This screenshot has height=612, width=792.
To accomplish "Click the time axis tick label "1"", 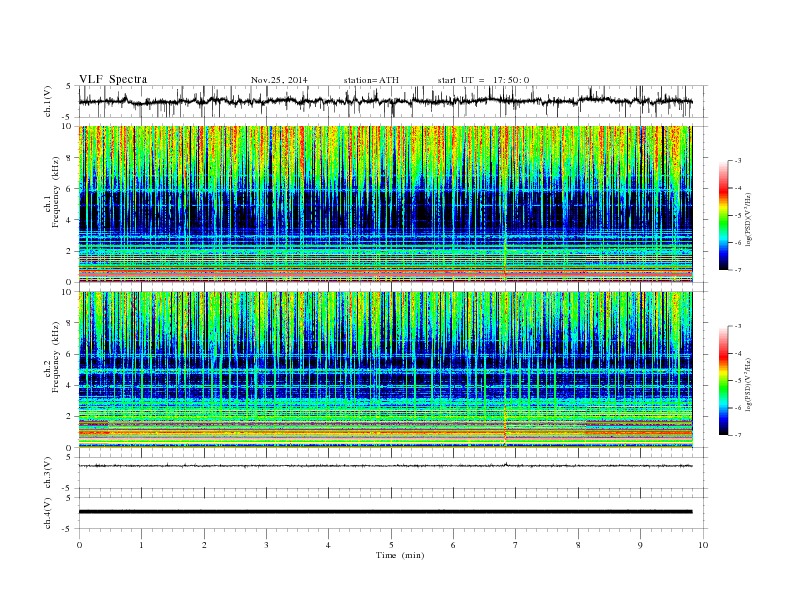I will coord(141,545).
